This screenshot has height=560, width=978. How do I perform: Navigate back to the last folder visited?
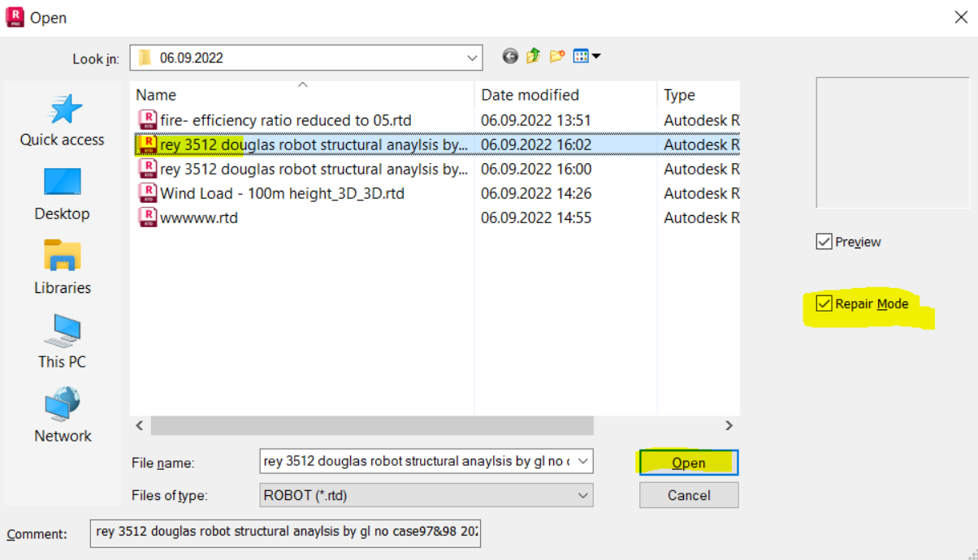510,56
